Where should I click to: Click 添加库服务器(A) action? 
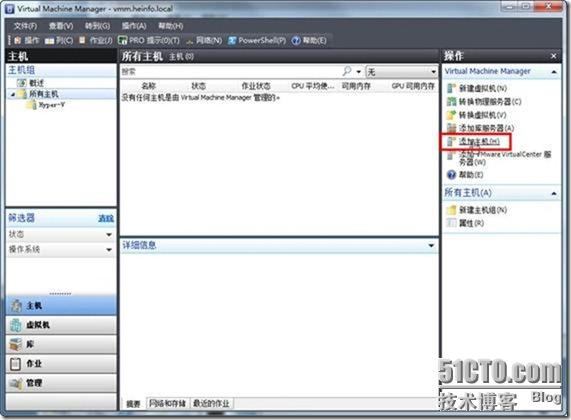click(x=480, y=128)
